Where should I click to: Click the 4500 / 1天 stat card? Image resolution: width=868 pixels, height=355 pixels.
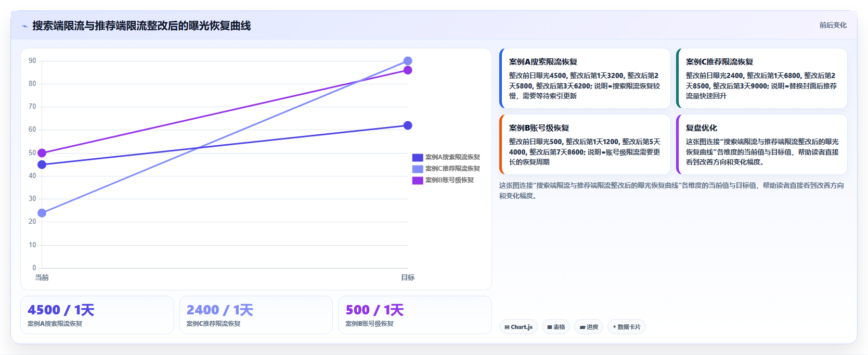pos(97,315)
